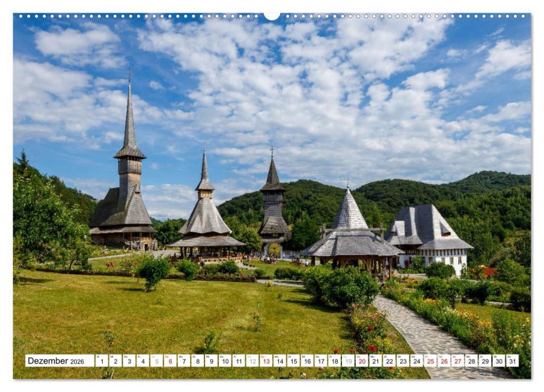
Task: Select day 7 in the calendar strip
Action: pos(184,361)
